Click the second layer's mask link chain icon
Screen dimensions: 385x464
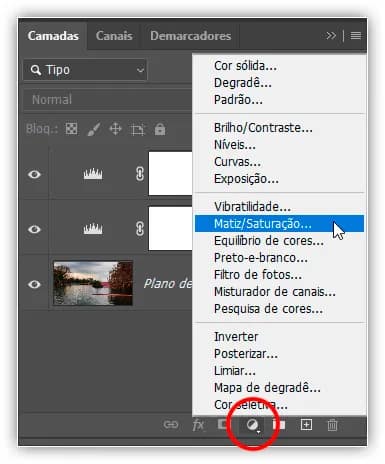(140, 229)
